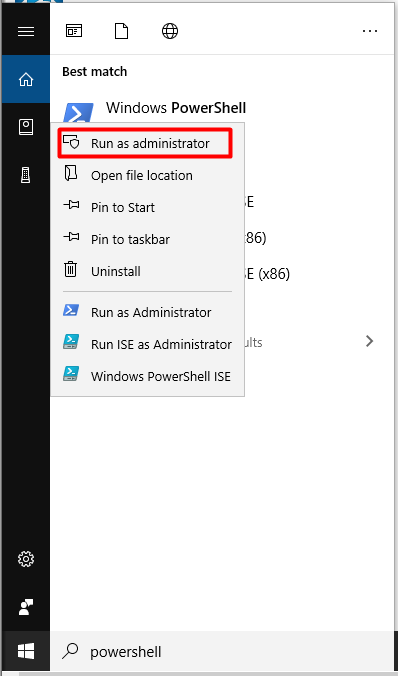Screen dimensions: 398x676
Task: Open the Devices icon in the sidebar
Action: pos(26,175)
